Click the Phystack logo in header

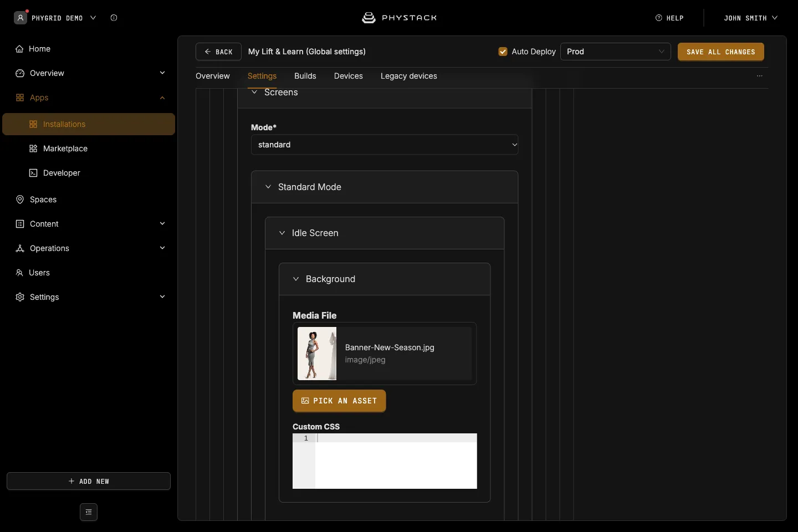pyautogui.click(x=400, y=18)
